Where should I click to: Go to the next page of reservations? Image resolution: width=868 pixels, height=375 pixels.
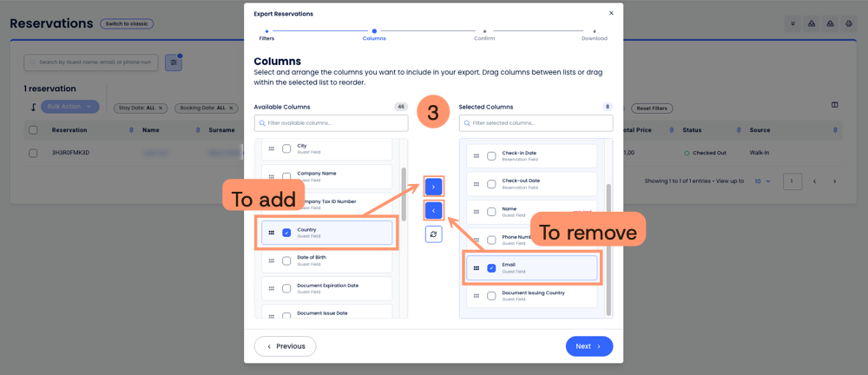tap(835, 181)
